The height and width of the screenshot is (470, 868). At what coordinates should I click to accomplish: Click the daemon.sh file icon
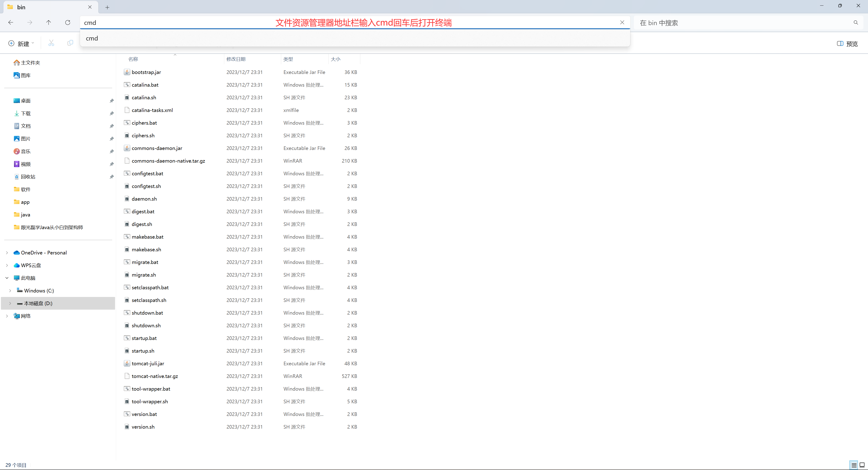point(127,199)
